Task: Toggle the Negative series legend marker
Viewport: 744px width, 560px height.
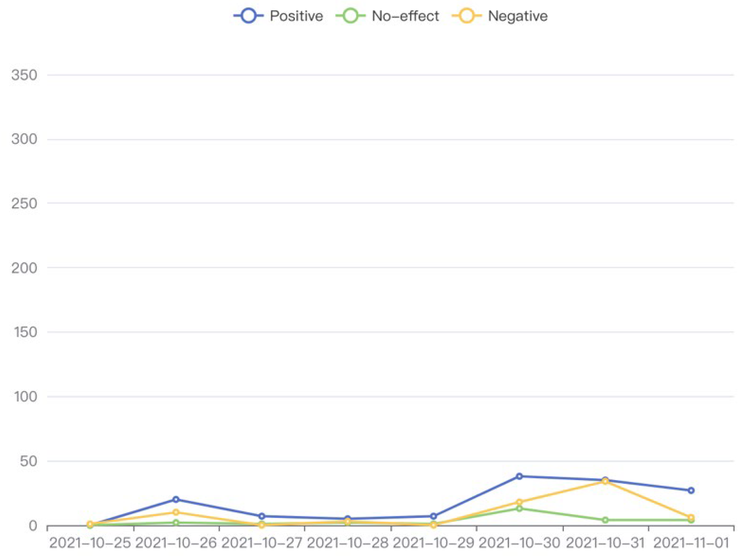Action: (466, 16)
